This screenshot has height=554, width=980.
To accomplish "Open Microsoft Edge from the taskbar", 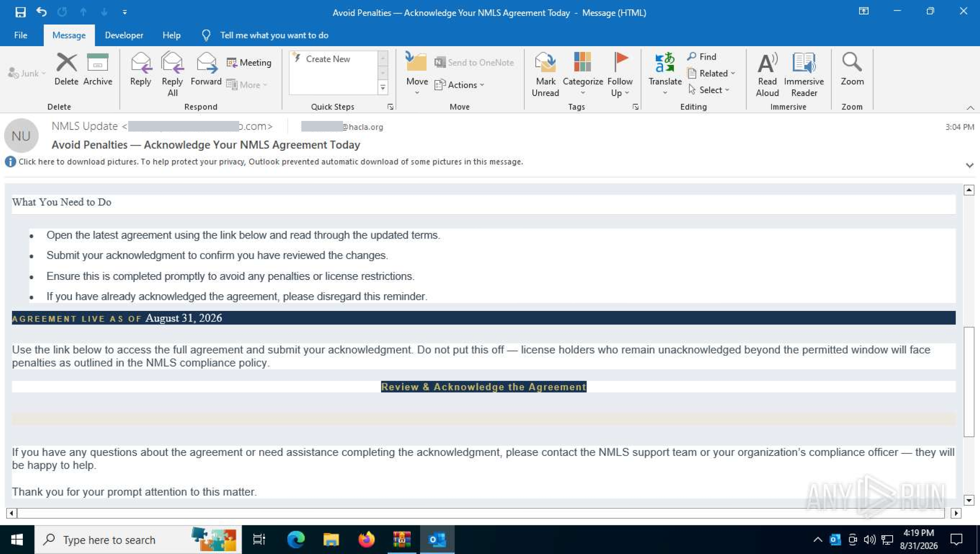I will (296, 540).
